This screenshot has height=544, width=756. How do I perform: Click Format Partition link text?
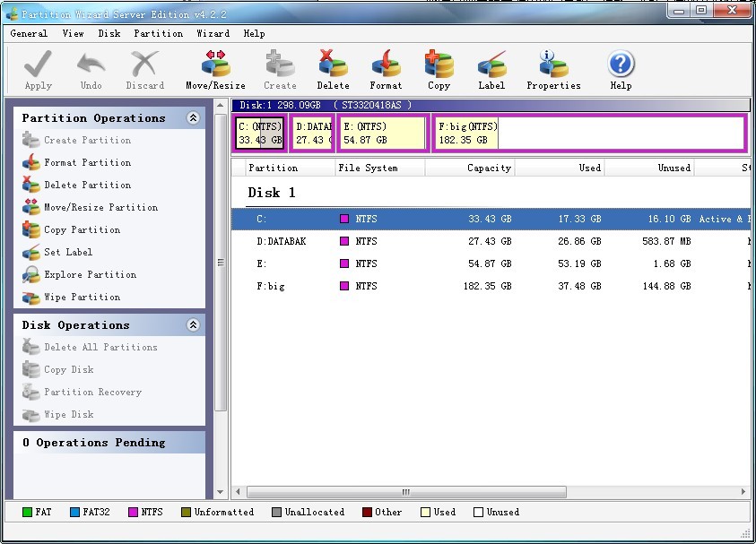coord(87,162)
